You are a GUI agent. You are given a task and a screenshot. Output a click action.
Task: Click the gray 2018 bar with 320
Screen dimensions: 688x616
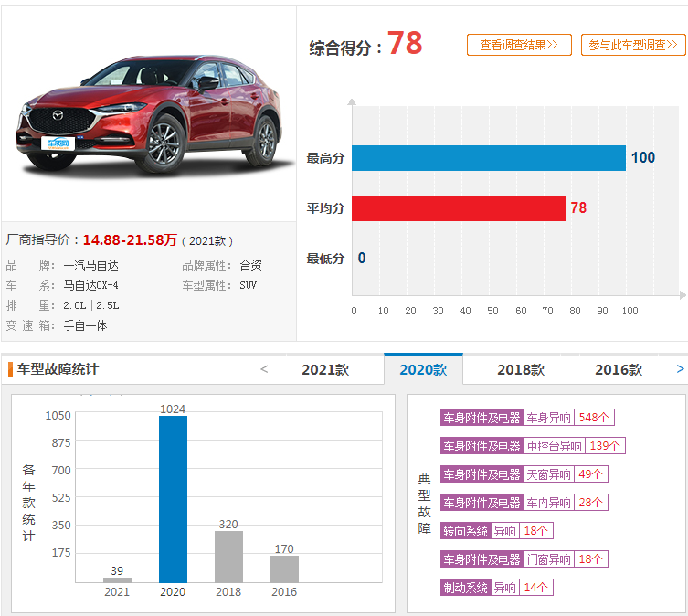[228, 557]
